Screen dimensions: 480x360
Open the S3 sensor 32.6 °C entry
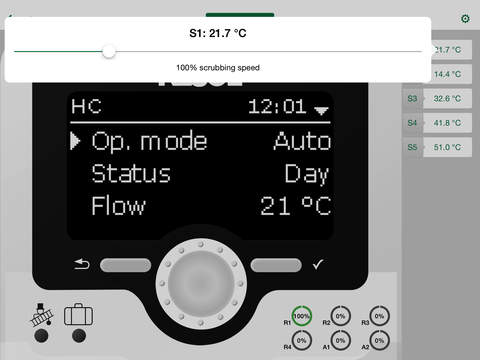(437, 98)
